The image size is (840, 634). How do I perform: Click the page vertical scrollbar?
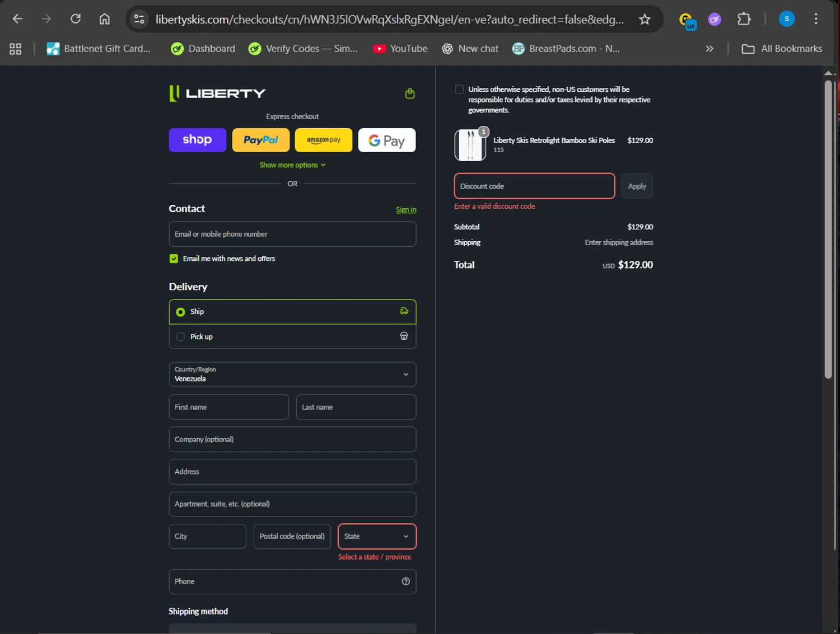pyautogui.click(x=828, y=229)
